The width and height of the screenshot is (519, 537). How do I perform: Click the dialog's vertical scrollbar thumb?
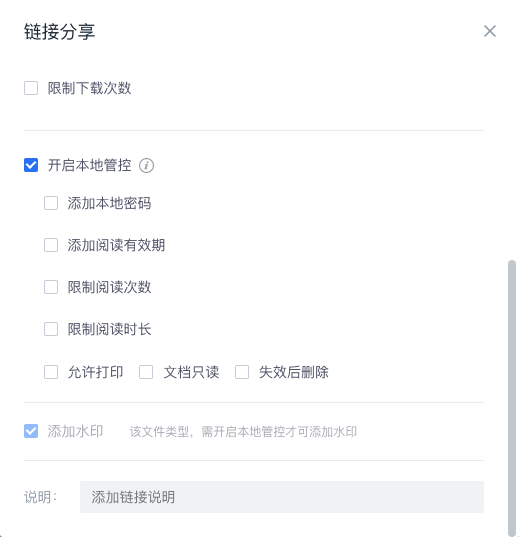512,397
